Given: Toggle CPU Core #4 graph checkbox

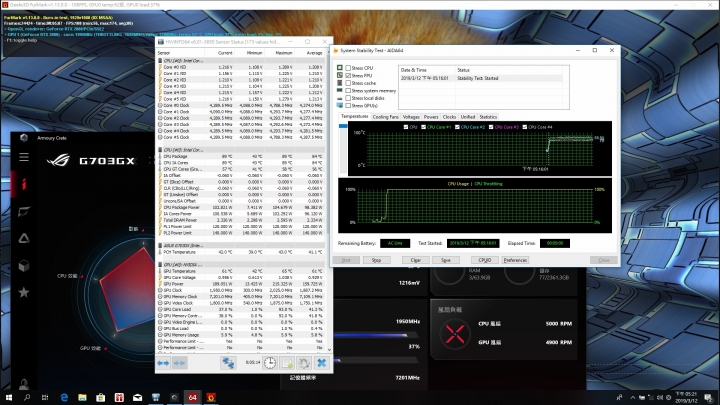Looking at the screenshot, I should [x=524, y=127].
